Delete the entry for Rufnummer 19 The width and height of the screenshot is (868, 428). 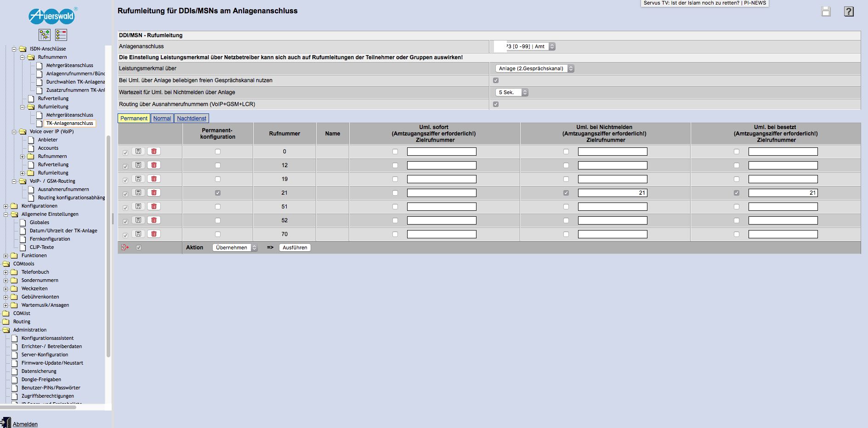pyautogui.click(x=154, y=179)
